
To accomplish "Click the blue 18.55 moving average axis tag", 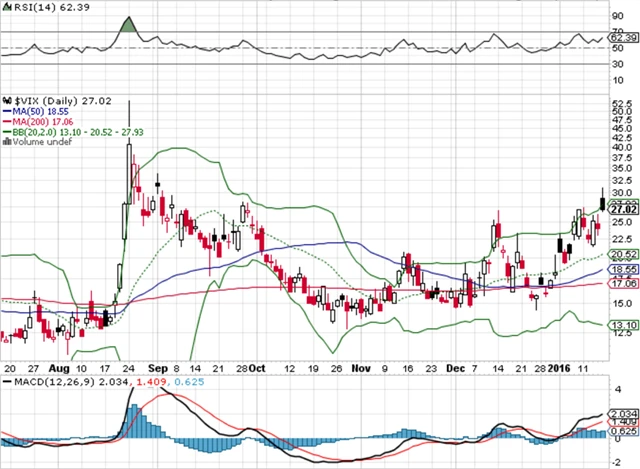I will [623, 270].
